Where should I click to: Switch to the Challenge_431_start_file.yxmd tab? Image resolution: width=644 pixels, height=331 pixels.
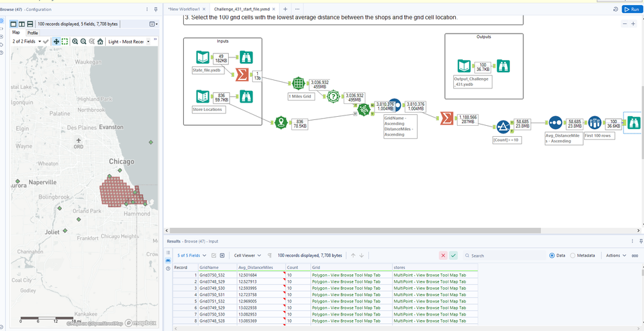242,9
